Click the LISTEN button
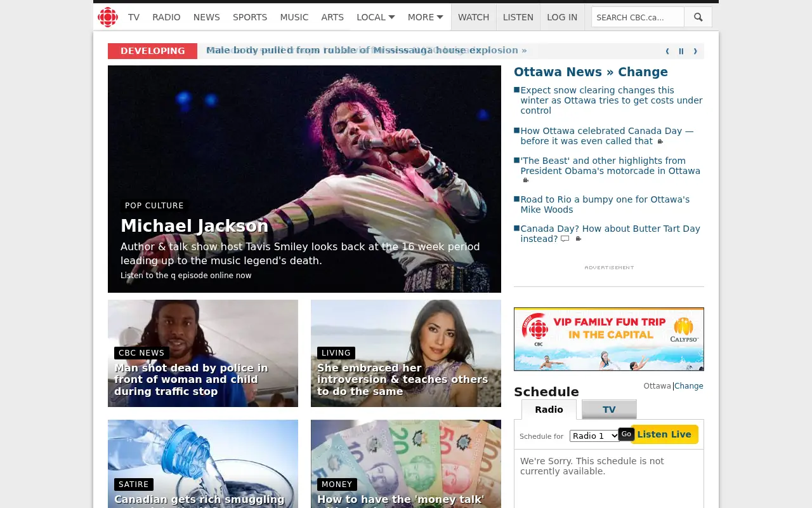 [518, 17]
